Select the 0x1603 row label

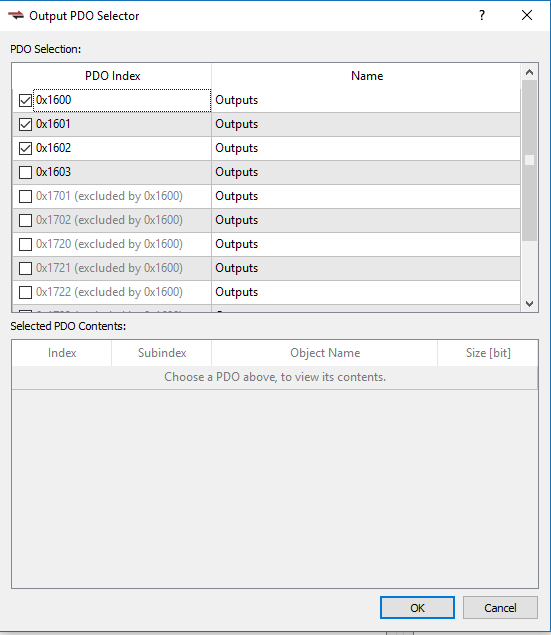pos(53,172)
